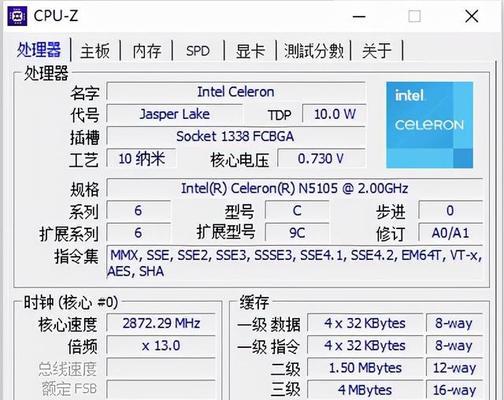
Task: Select the 显卡 tab
Action: (x=250, y=51)
